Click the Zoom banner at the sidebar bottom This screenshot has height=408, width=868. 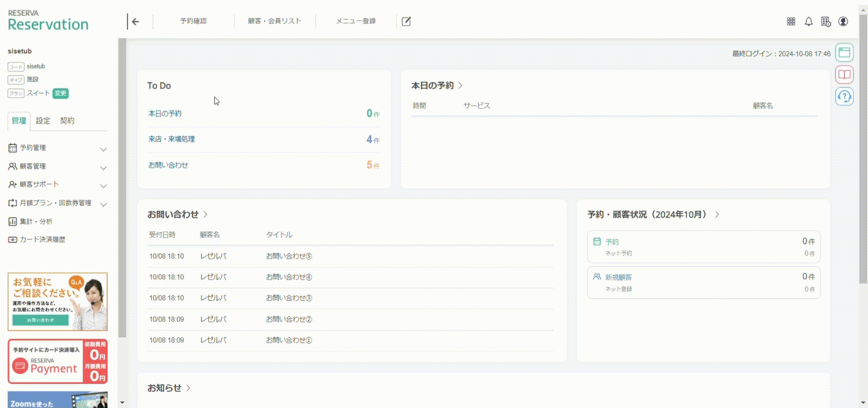coord(58,400)
